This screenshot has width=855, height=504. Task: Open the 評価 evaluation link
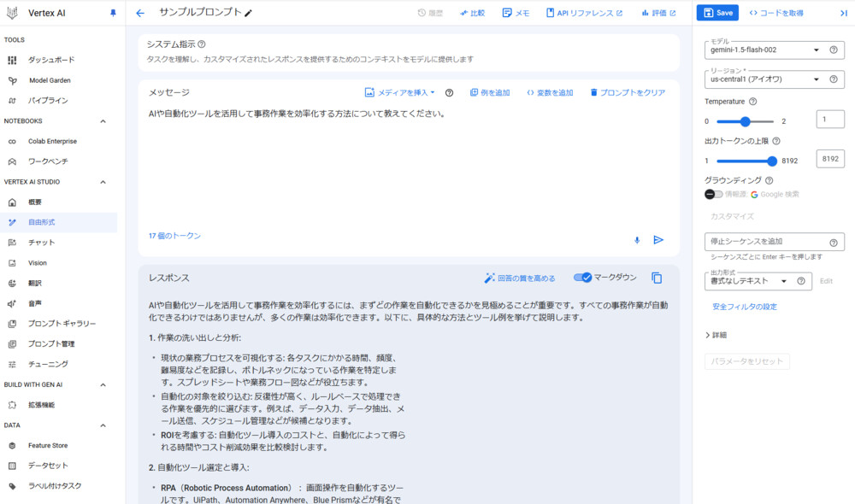[658, 13]
